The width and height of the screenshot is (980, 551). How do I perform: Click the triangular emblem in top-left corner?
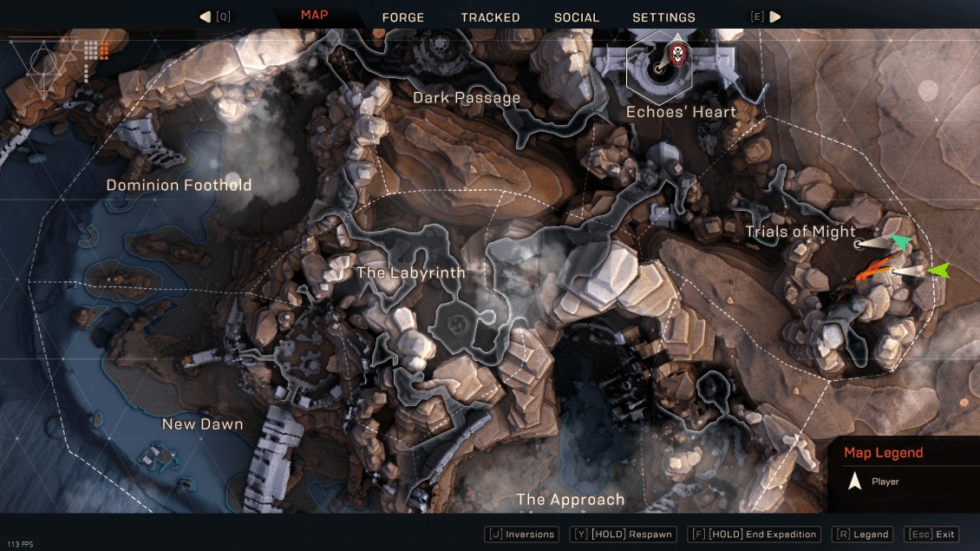tap(43, 68)
